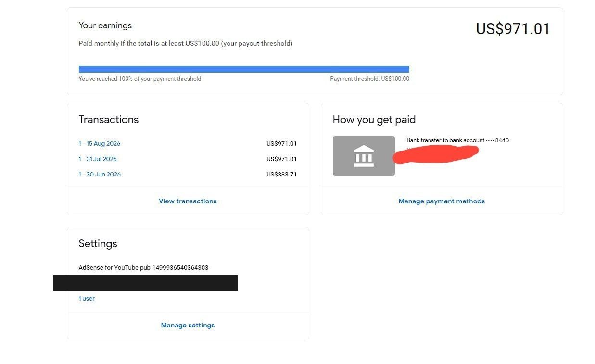Click the US$383.71 transaction amount
This screenshot has height=364, width=595.
281,175
